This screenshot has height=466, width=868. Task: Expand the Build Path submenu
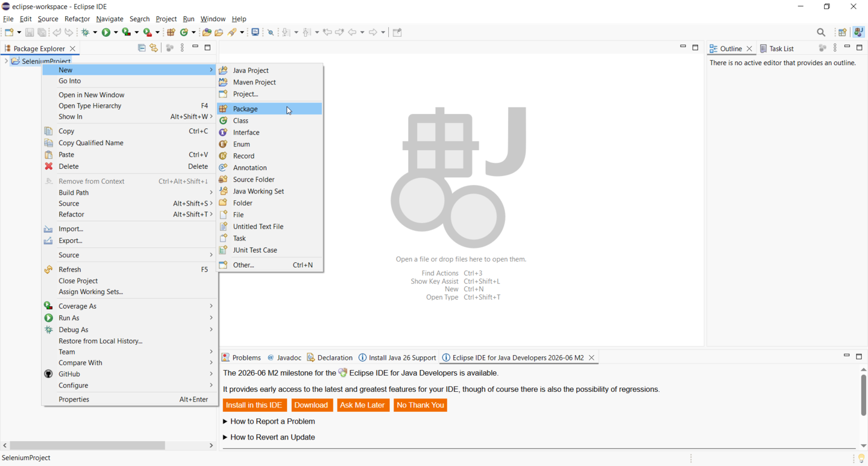click(x=130, y=192)
